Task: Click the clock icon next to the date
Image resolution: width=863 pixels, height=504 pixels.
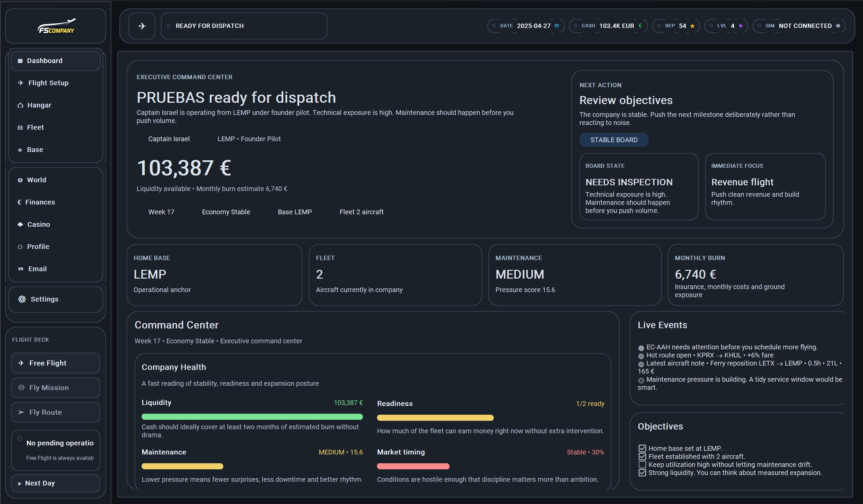Action: click(x=556, y=26)
